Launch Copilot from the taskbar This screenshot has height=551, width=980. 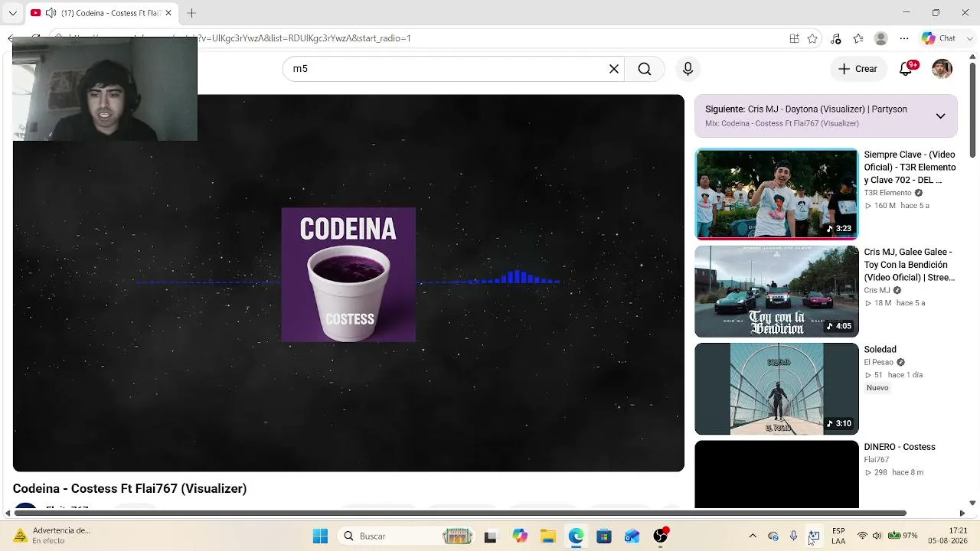[x=520, y=536]
